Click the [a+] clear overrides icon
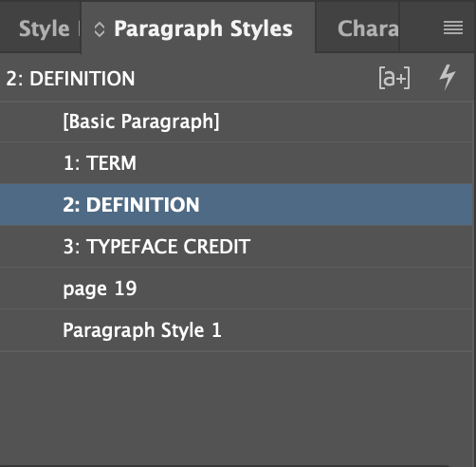Viewport: 476px width, 467px height. click(394, 78)
